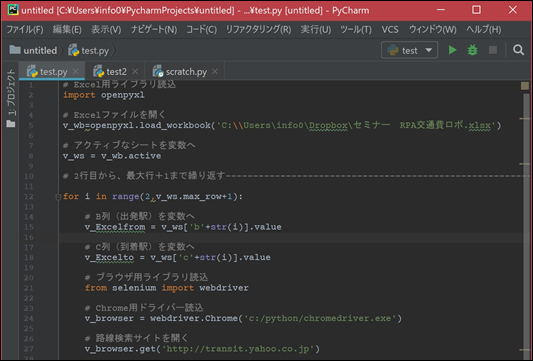Collapse the for loop fold marker on line 12
This screenshot has height=361, width=533.
point(58,196)
